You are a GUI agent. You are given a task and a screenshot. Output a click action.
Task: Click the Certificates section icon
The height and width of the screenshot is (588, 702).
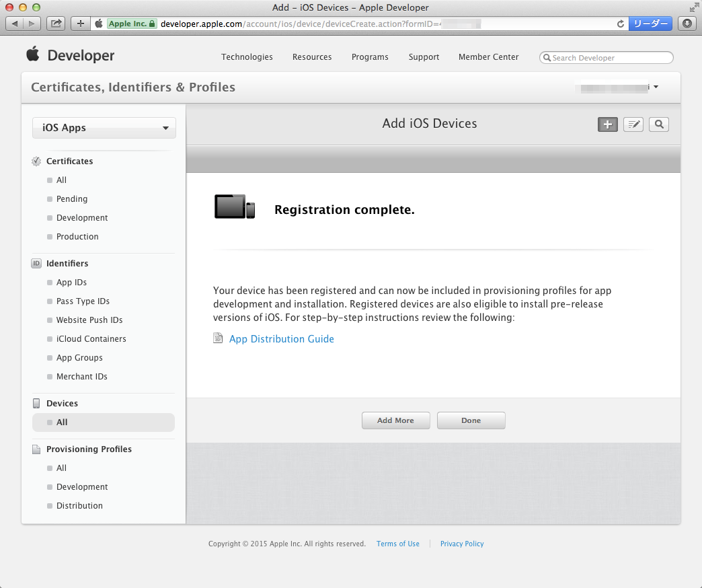[36, 161]
